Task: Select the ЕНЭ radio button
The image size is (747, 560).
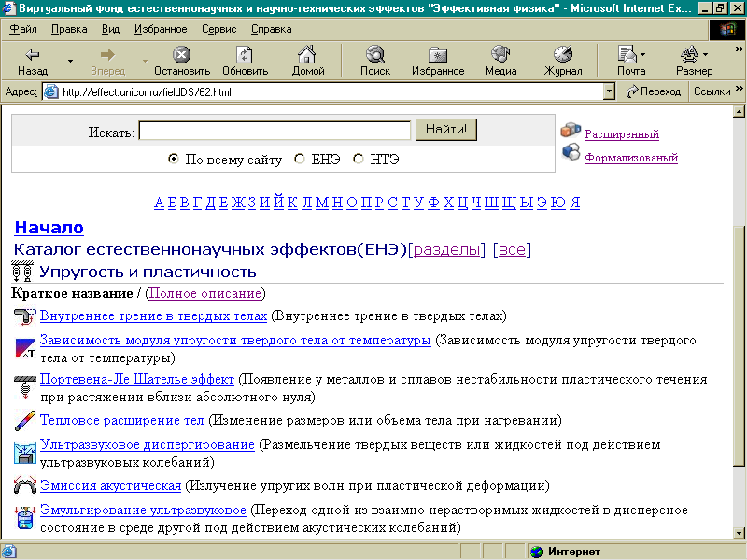Action: [299, 159]
